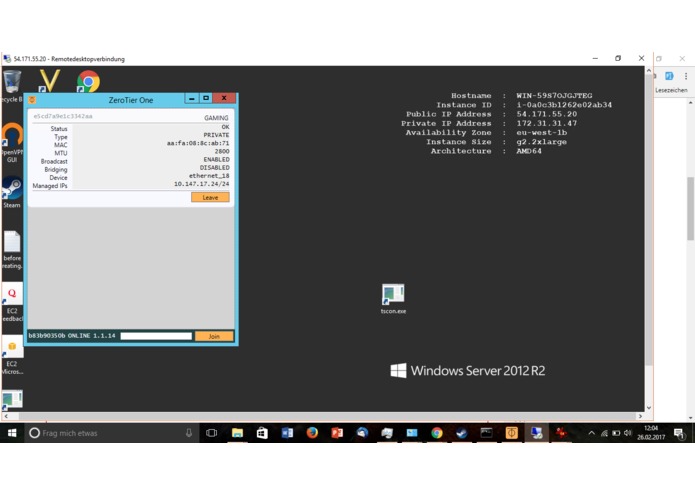
Task: Open PowerPoint from the taskbar
Action: 337,433
